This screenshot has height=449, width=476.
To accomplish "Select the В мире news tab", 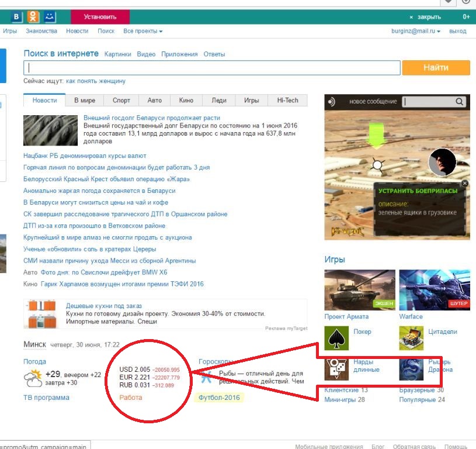I will click(85, 100).
